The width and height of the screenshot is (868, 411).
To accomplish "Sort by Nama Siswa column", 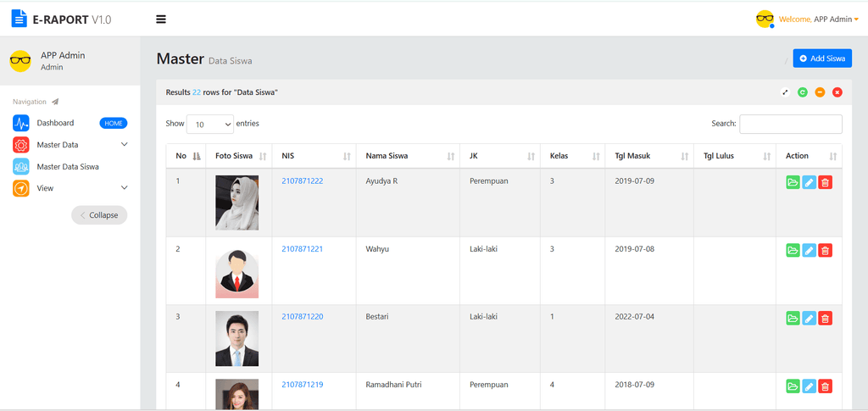I will click(x=409, y=156).
